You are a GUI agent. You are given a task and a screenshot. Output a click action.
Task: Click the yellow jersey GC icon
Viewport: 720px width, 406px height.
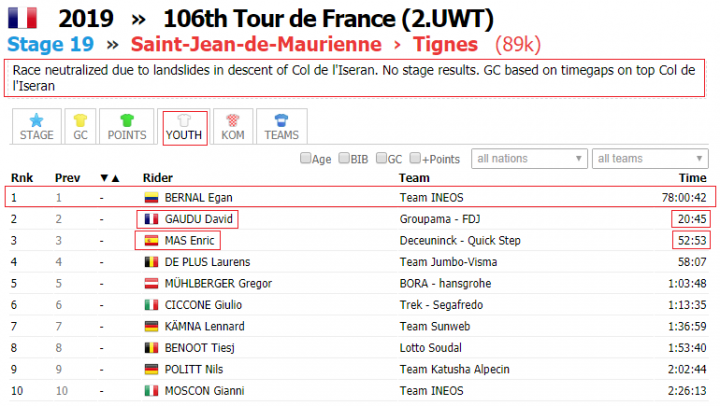click(x=80, y=120)
